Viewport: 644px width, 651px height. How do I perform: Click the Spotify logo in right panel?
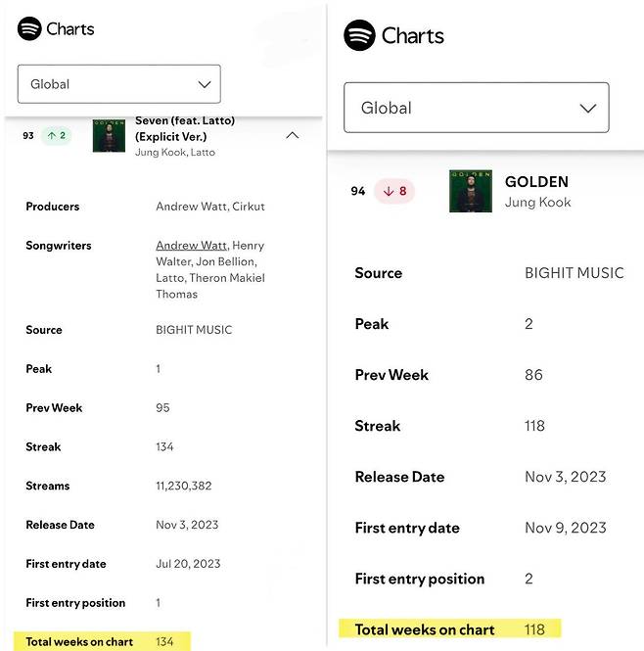(x=359, y=36)
